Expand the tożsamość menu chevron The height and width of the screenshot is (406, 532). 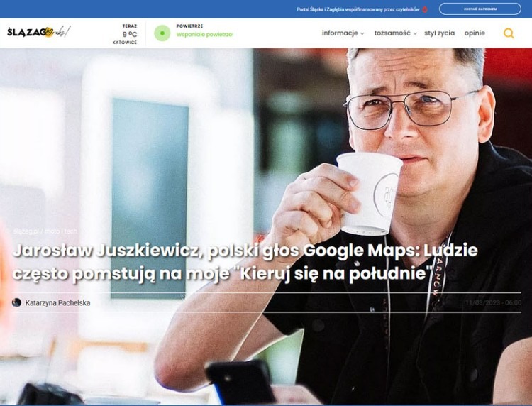415,33
